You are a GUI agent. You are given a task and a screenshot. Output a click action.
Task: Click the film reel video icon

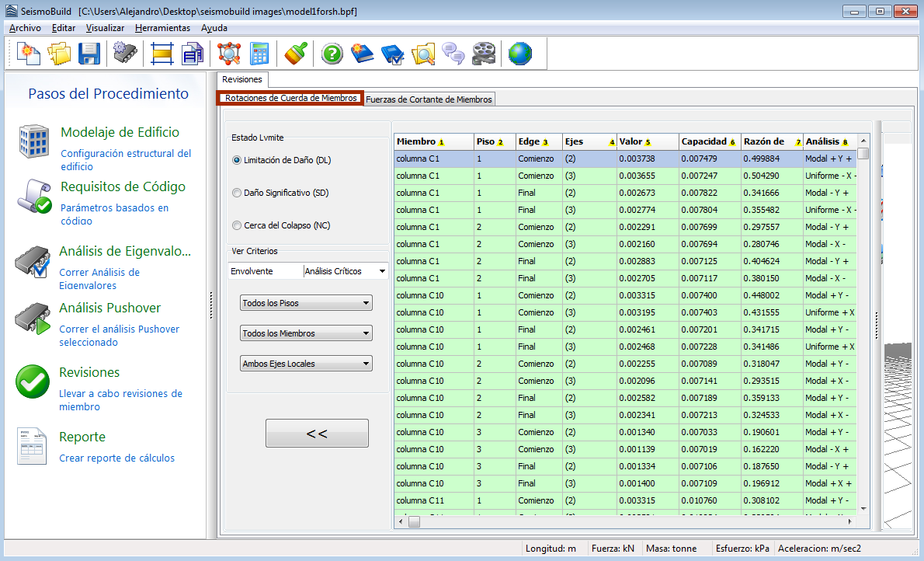point(483,53)
